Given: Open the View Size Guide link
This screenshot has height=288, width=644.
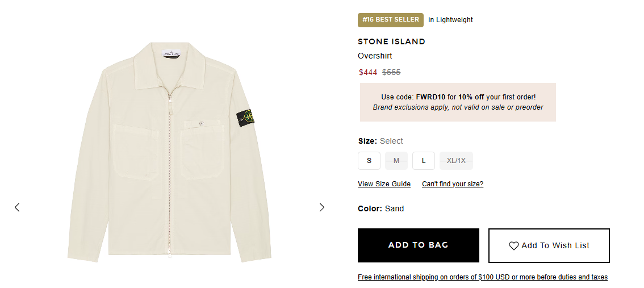Looking at the screenshot, I should pos(384,184).
